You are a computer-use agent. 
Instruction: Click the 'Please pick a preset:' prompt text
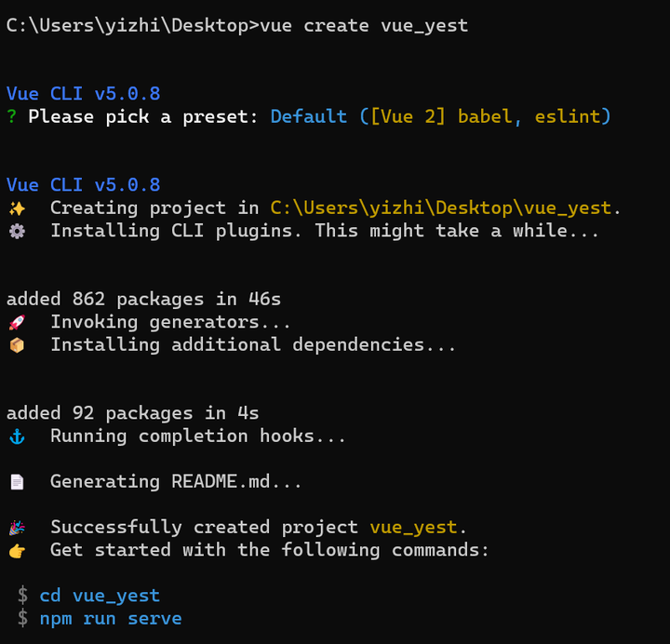[x=143, y=116]
